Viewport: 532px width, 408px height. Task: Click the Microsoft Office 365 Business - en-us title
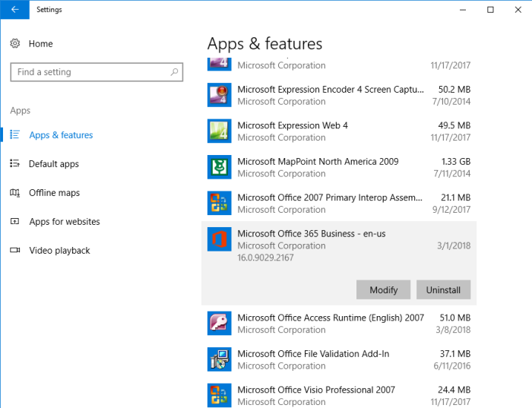pyautogui.click(x=312, y=234)
